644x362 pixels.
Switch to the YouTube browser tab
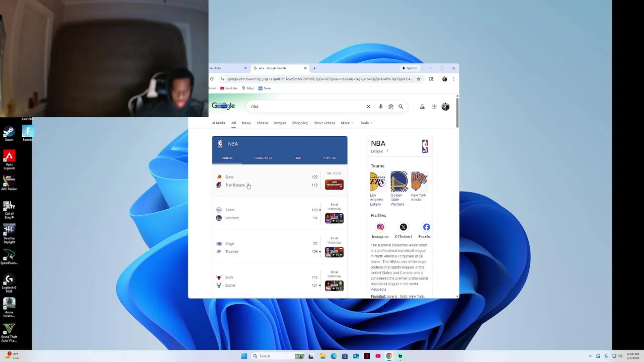point(228,68)
